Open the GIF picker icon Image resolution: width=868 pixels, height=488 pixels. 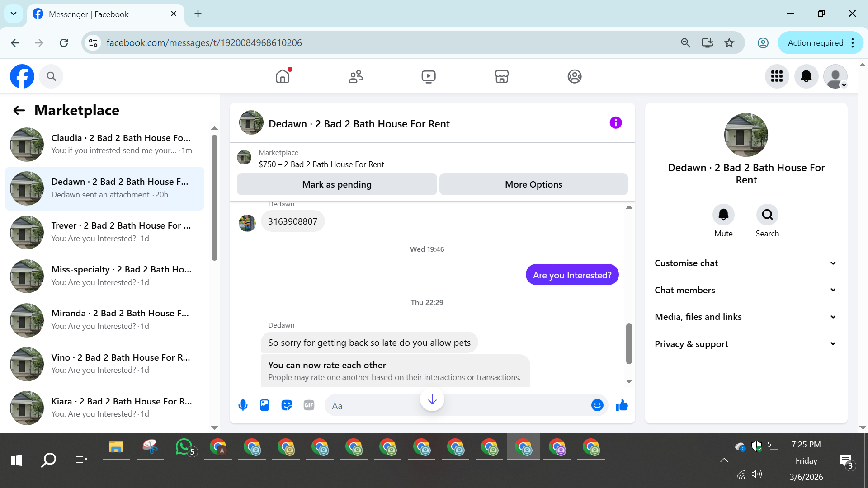[x=309, y=405]
